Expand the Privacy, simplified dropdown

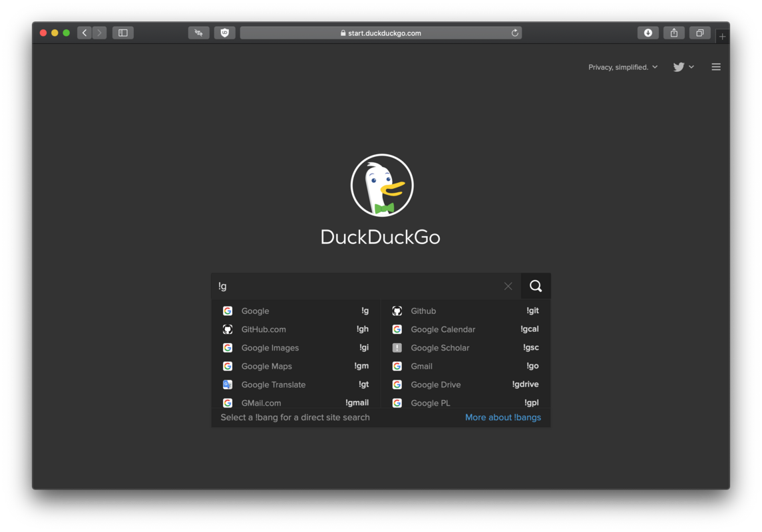coord(623,67)
